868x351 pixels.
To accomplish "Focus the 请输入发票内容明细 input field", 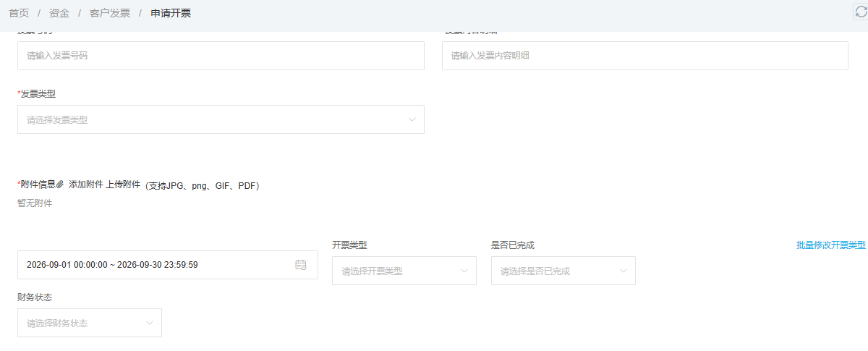I will point(644,56).
